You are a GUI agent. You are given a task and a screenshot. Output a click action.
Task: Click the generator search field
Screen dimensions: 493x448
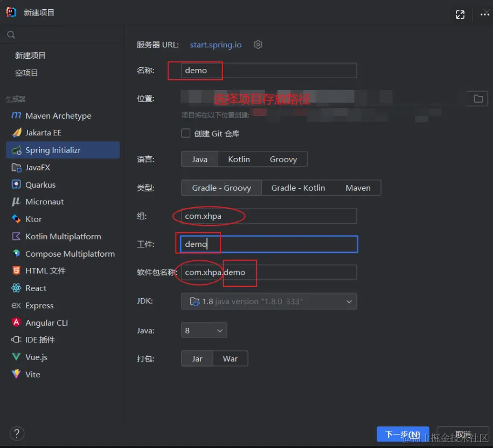63,35
